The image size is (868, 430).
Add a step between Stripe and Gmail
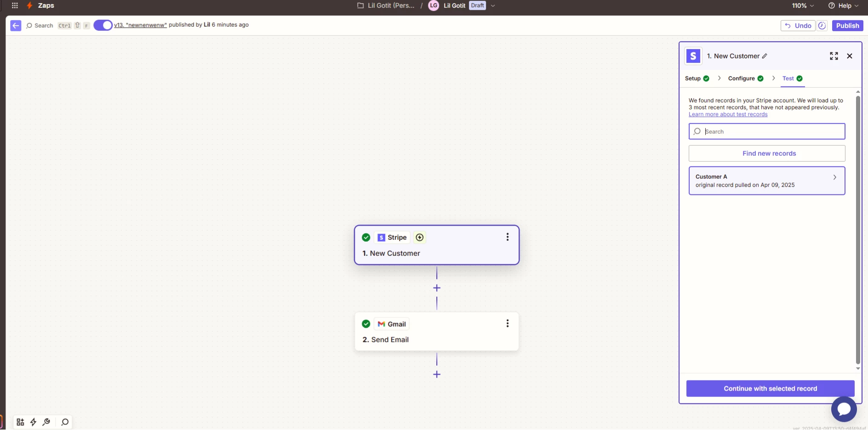(437, 288)
